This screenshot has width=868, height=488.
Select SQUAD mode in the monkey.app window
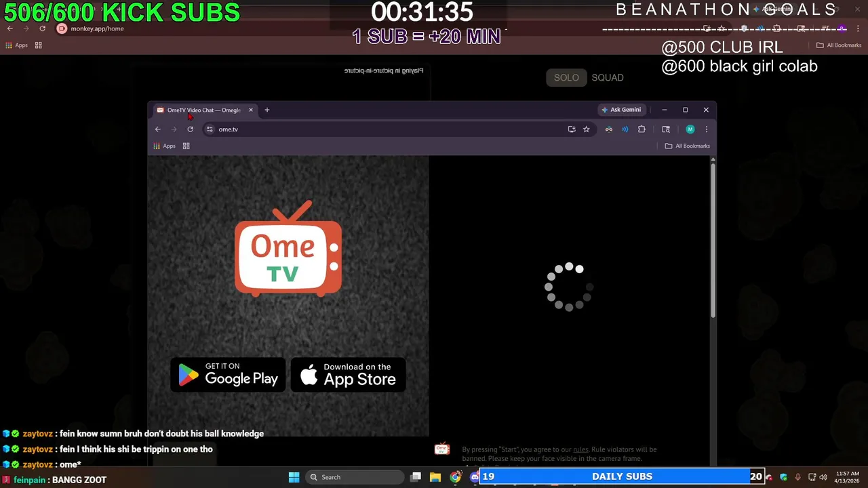(608, 78)
